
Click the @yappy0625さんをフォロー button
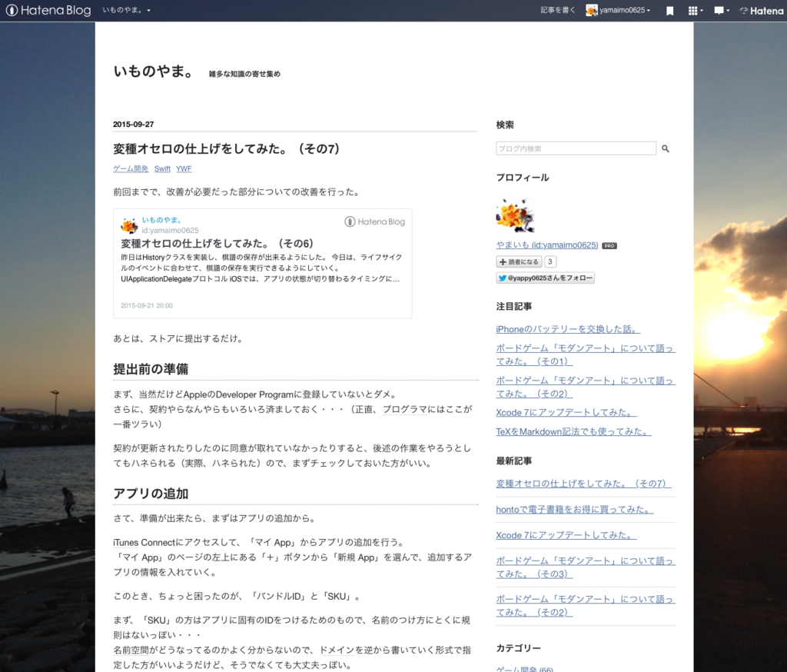[x=545, y=278]
